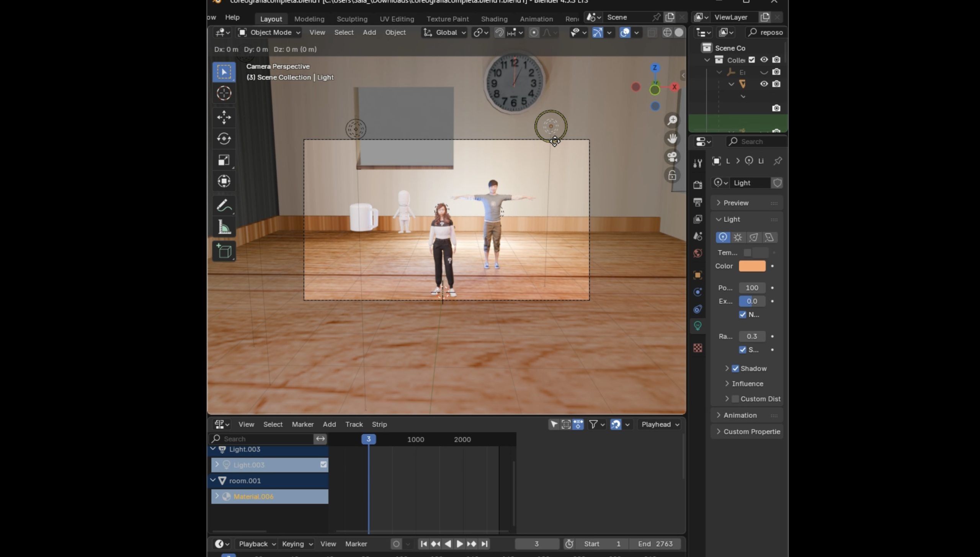This screenshot has height=557, width=980.
Task: Open the Object Data light properties tab
Action: [697, 326]
